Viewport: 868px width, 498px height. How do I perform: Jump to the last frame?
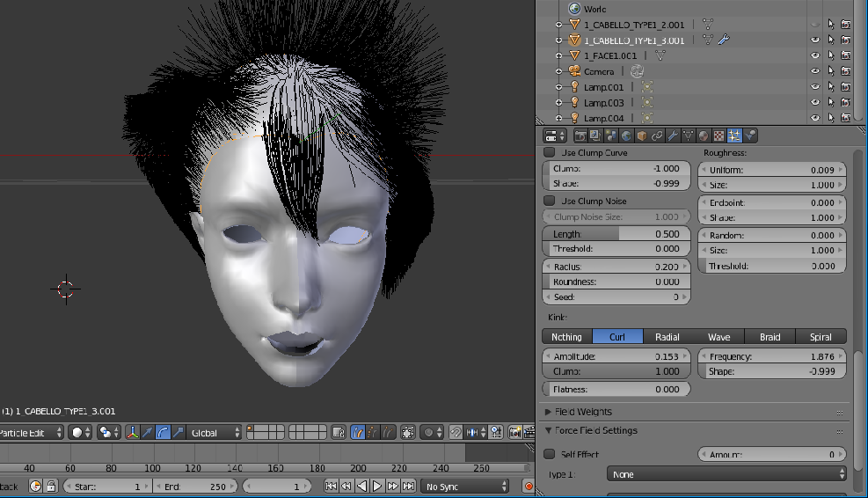click(x=409, y=487)
